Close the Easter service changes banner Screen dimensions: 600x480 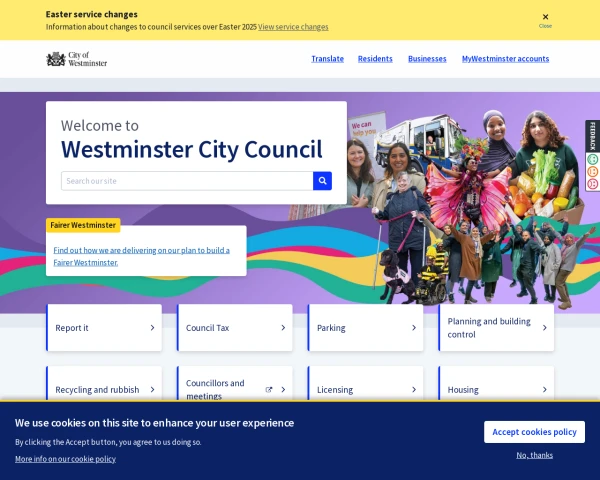tap(545, 20)
